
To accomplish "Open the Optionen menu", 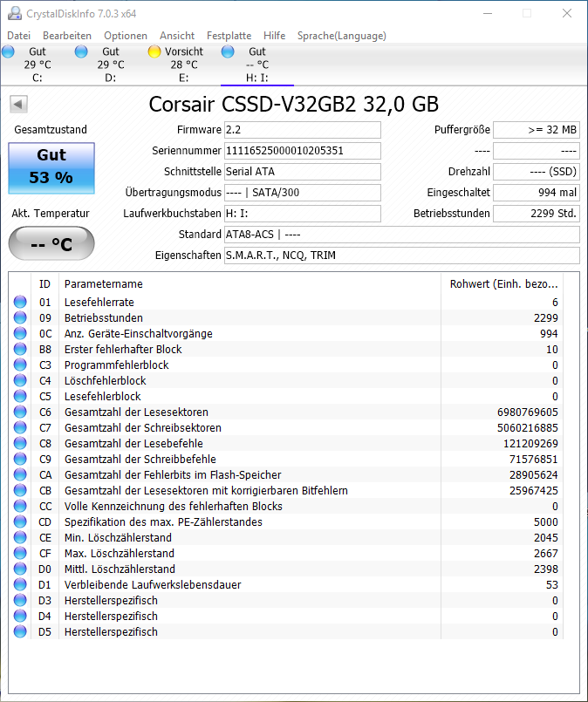I will point(126,36).
